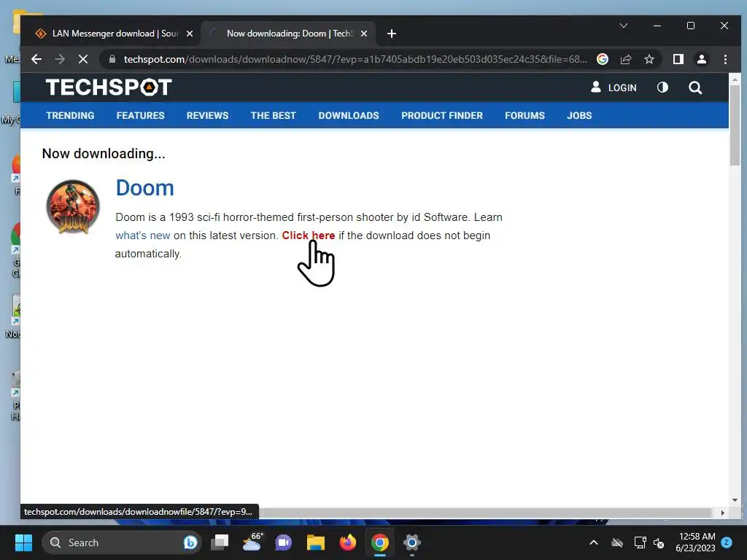Viewport: 747px width, 560px height.
Task: Open the TechSpot search magnifier
Action: pyautogui.click(x=695, y=87)
